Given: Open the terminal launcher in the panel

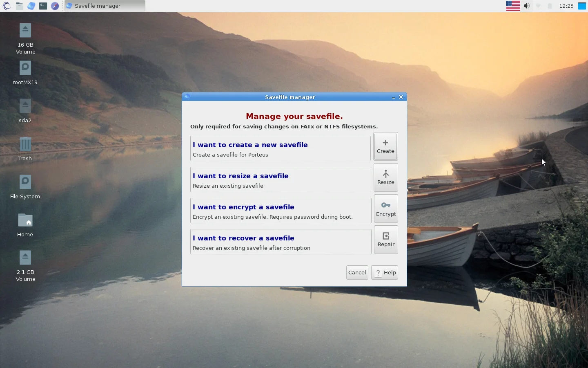Looking at the screenshot, I should click(x=43, y=6).
